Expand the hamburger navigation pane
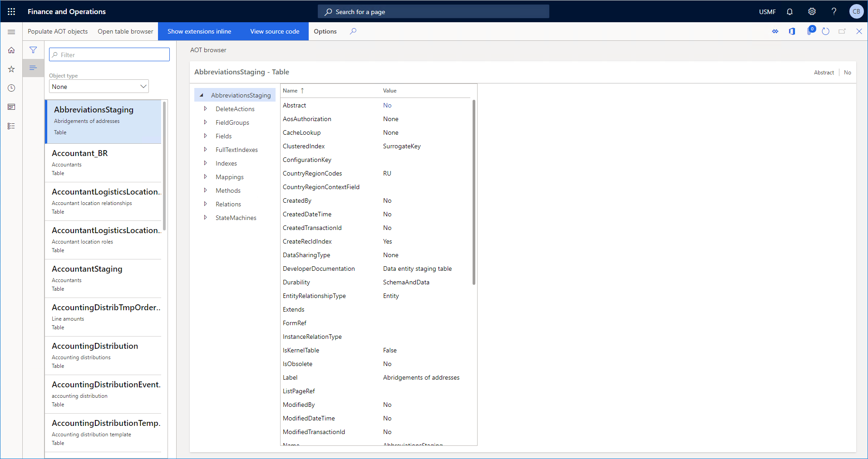Viewport: 868px width, 459px height. tap(11, 32)
